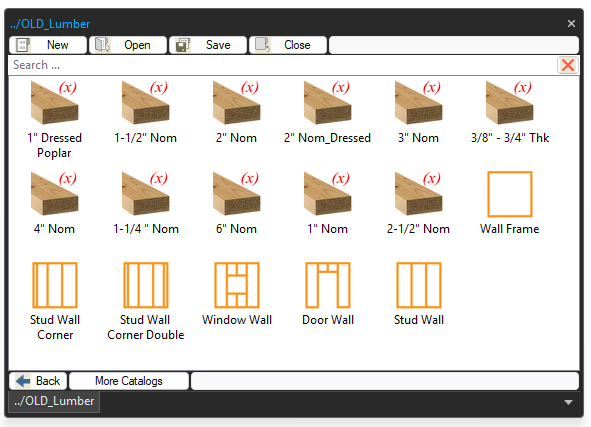Expand the catalog path dropdown arrow
Screen dimensions: 591x427
pos(568,402)
